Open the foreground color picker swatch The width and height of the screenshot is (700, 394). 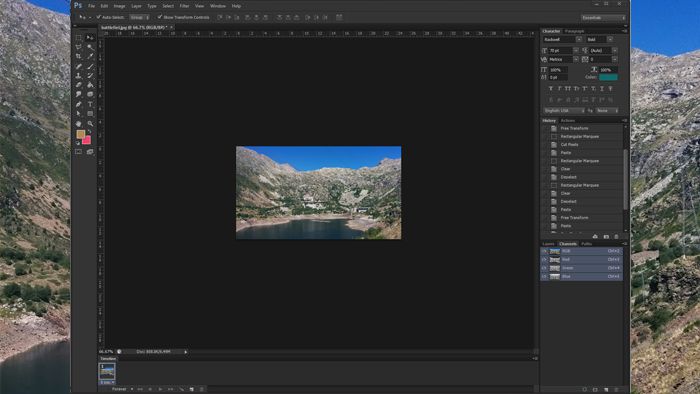tap(80, 134)
